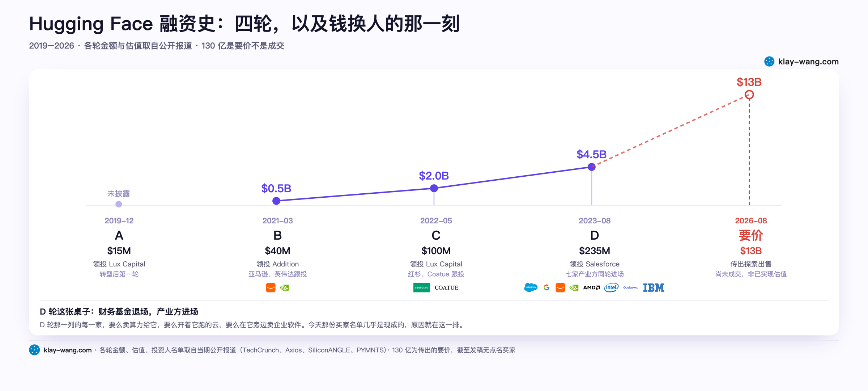This screenshot has width=868, height=391.
Task: Click the $15M amount
Action: tap(119, 251)
